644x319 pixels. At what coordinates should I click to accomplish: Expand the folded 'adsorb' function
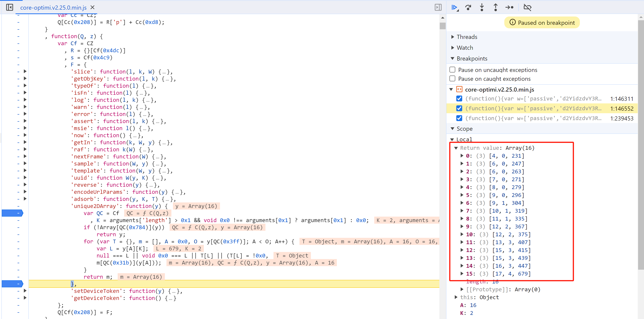[25, 199]
